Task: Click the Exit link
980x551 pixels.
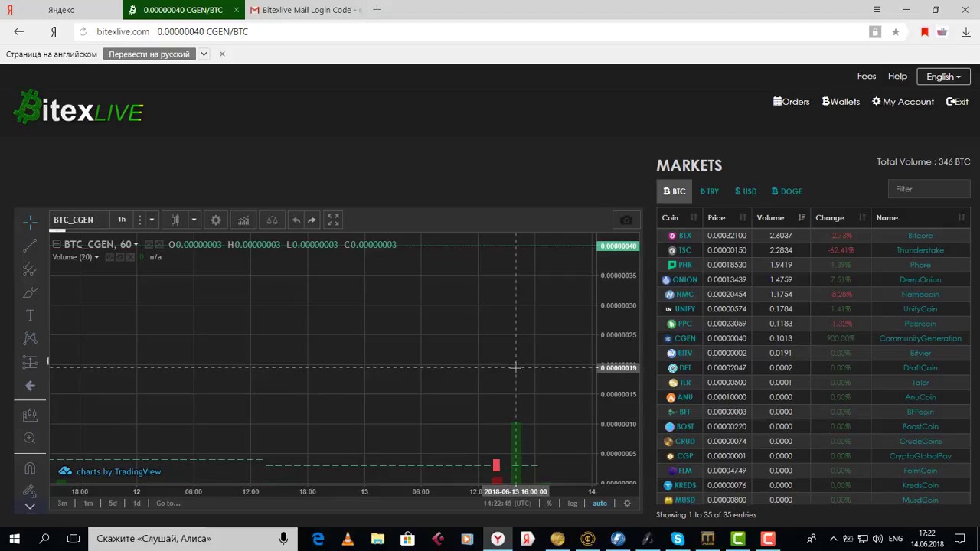Action: [x=957, y=102]
